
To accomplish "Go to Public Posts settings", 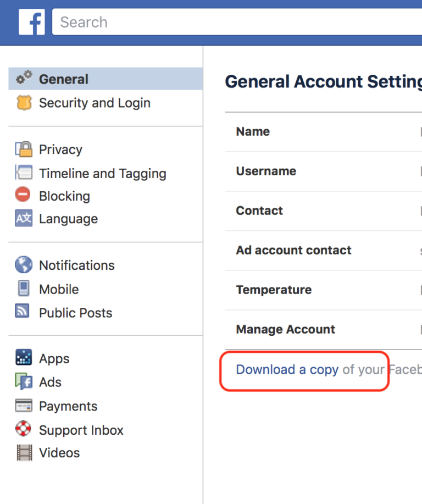I will click(75, 313).
